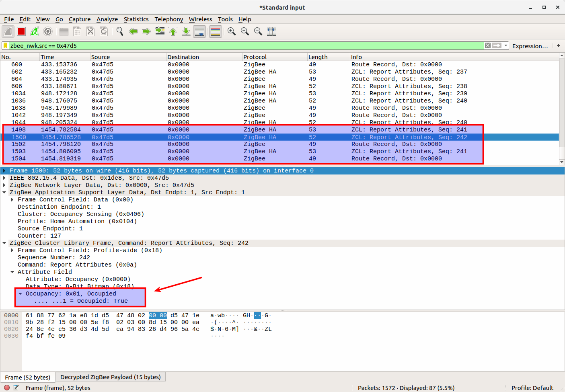Add a filter button with plus

[559, 46]
